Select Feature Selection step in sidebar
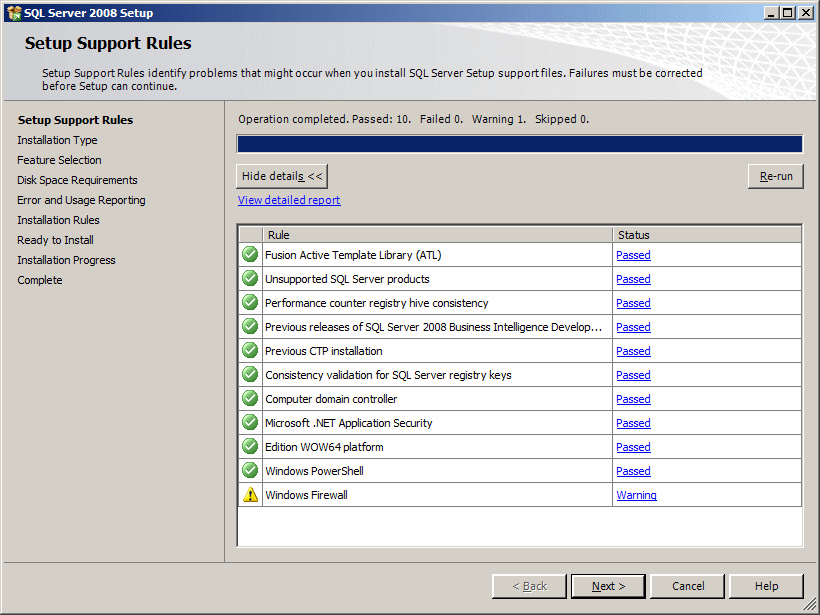The image size is (820, 615). click(59, 160)
